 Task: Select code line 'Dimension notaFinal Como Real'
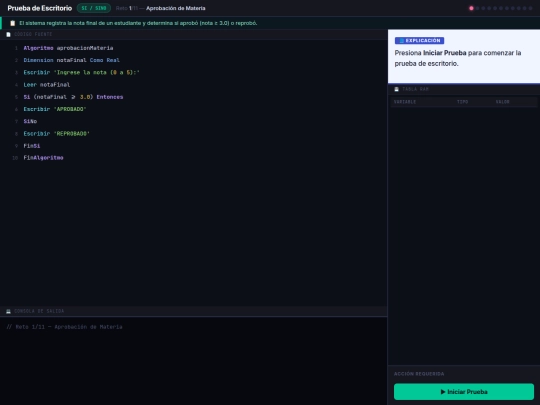click(x=71, y=60)
